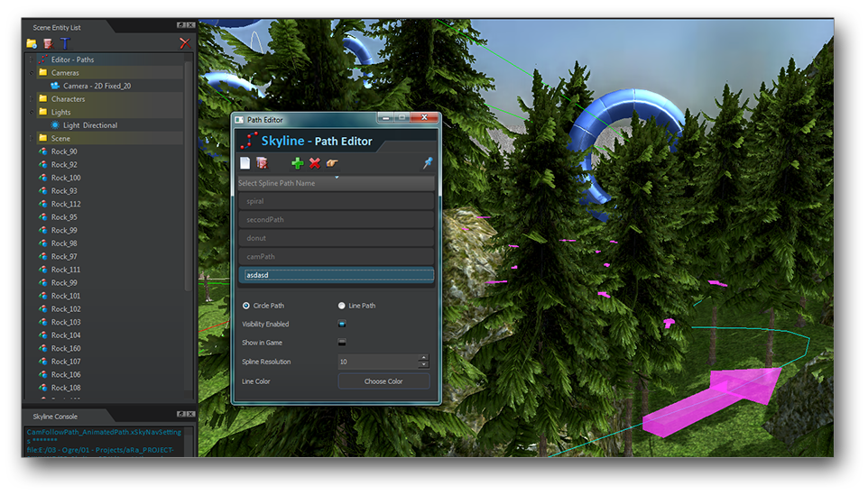
Task: Select Rock_98 in the entity list
Action: pos(64,243)
